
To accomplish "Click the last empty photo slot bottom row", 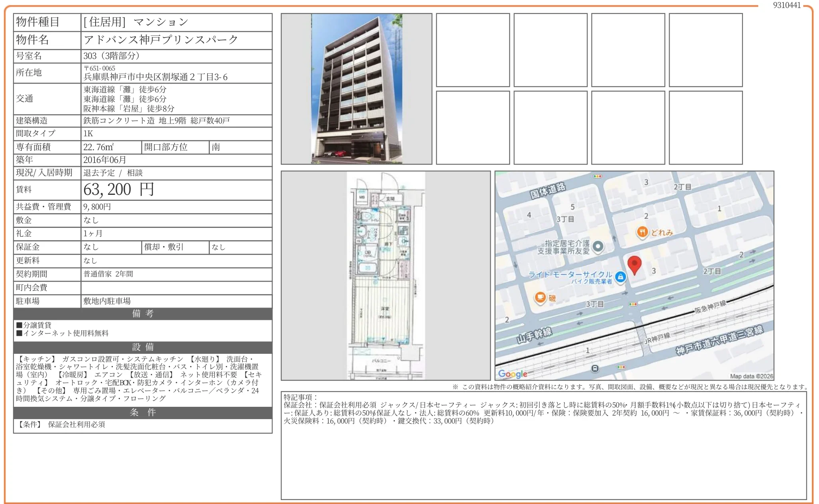I will (x=705, y=127).
